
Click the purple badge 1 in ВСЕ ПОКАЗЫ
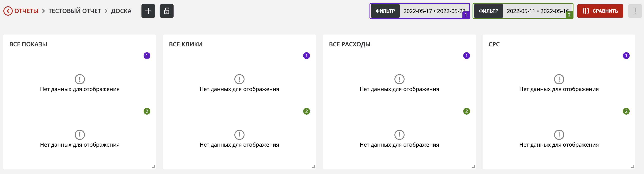[x=147, y=56]
